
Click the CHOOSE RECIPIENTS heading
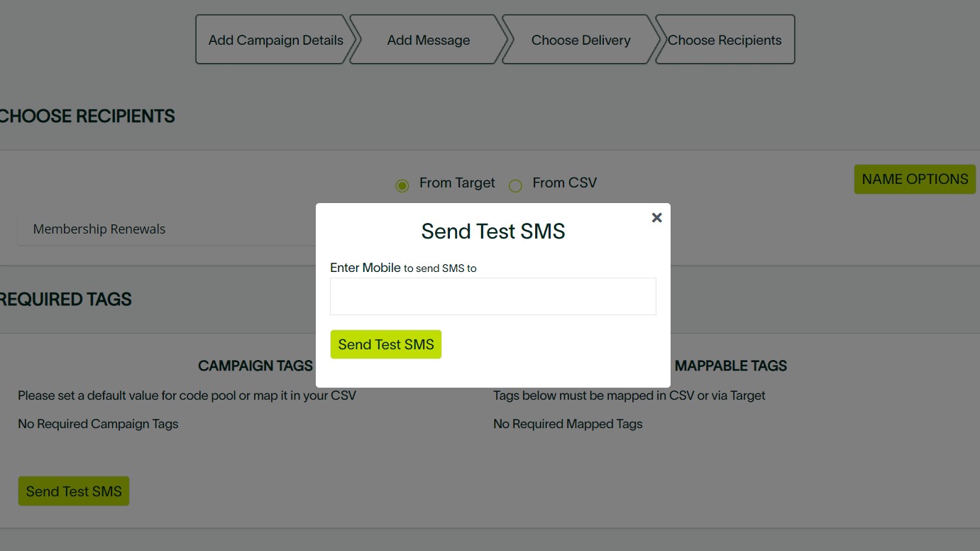tap(87, 116)
